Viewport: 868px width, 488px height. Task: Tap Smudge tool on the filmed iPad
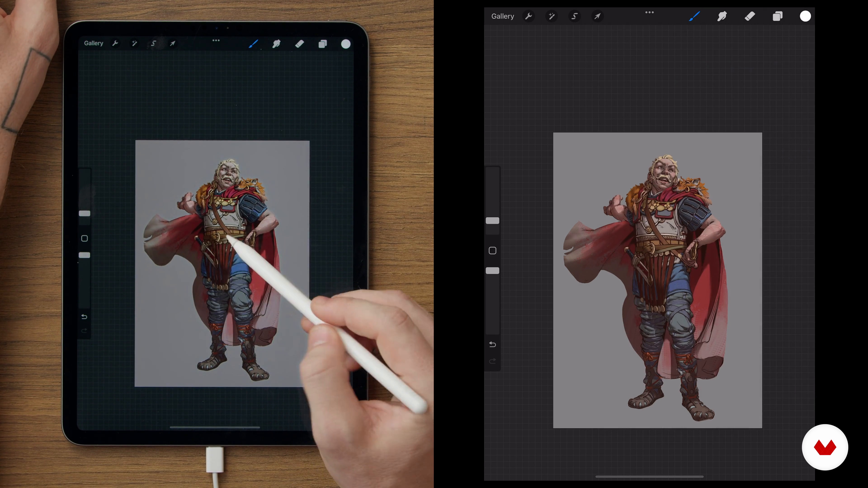tap(276, 44)
